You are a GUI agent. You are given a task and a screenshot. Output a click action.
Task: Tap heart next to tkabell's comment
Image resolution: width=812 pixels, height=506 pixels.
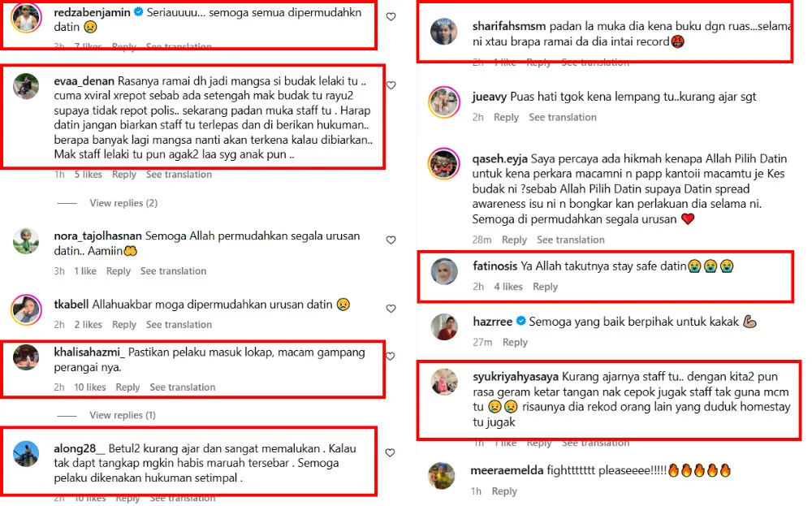pyautogui.click(x=391, y=308)
